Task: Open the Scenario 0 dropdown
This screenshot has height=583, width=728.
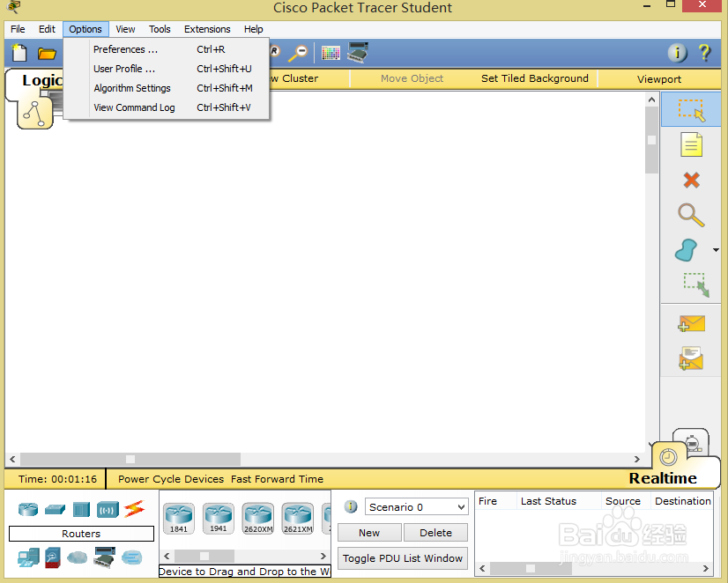Action: click(x=417, y=507)
